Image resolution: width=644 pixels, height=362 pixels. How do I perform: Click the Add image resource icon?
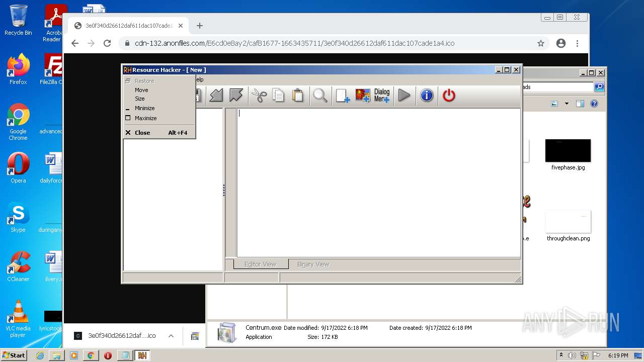(362, 95)
